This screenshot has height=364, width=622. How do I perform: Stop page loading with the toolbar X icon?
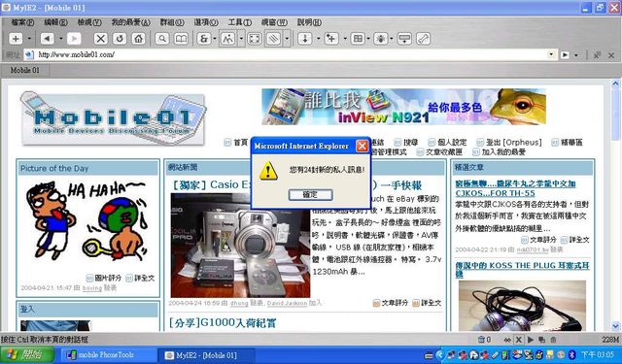[101, 39]
